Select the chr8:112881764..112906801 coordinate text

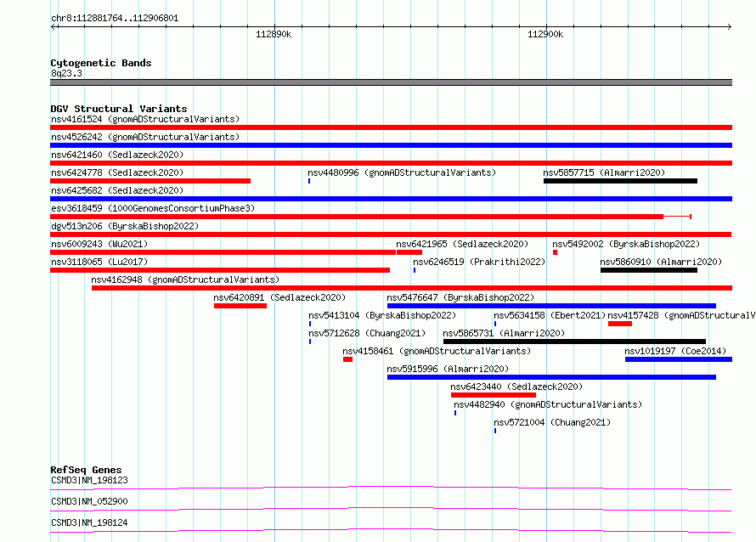[x=115, y=19]
